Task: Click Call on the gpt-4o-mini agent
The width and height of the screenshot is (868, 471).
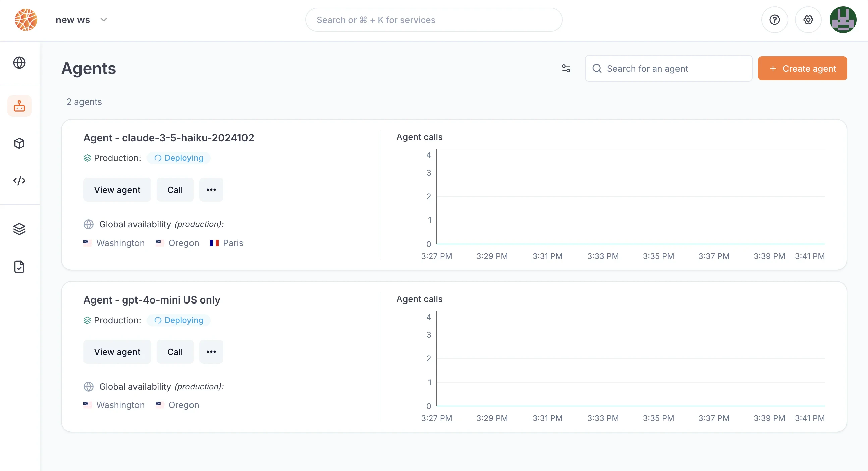Action: click(175, 351)
